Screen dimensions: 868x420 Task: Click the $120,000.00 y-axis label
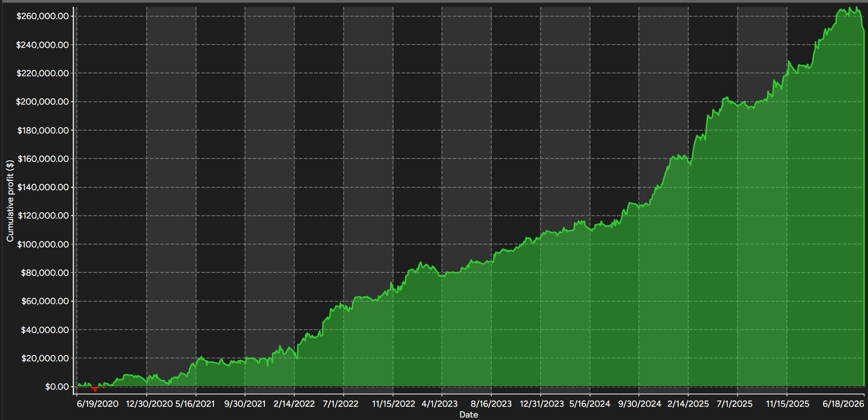tap(43, 216)
